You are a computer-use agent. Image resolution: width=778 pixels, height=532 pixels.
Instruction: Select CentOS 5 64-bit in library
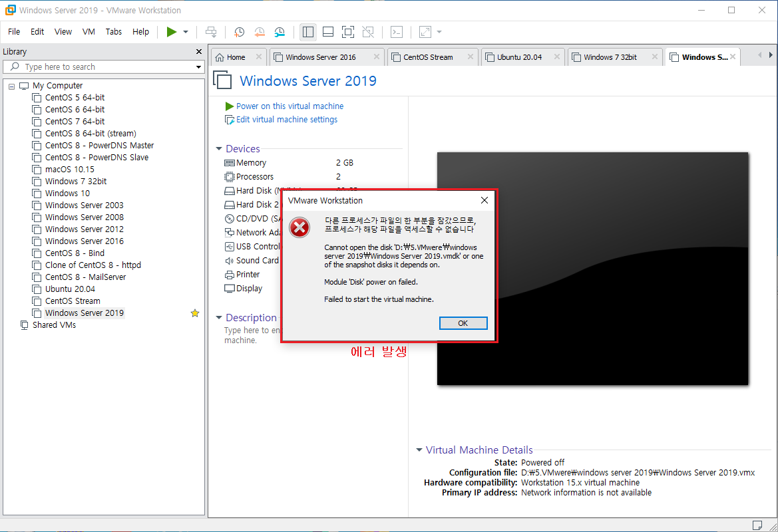tap(75, 98)
